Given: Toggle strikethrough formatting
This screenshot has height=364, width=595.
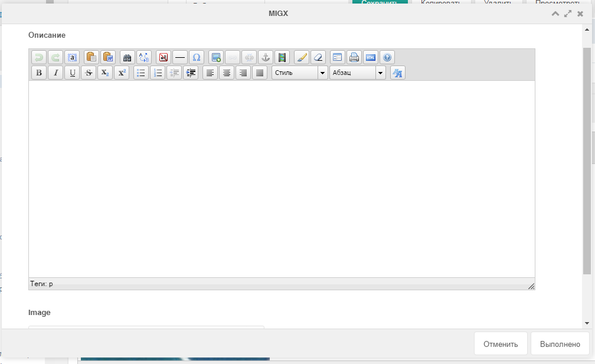Looking at the screenshot, I should [89, 73].
